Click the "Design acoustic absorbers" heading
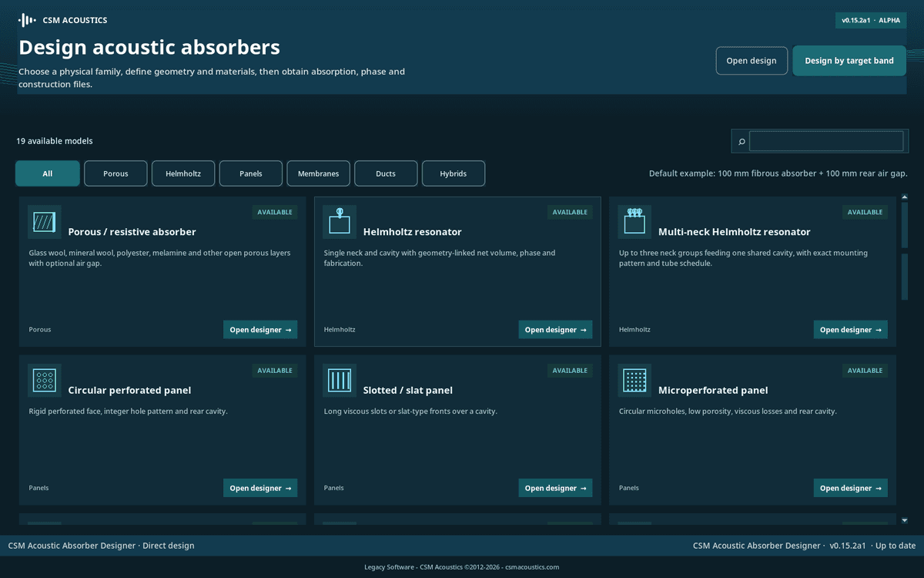924x578 pixels. tap(149, 47)
